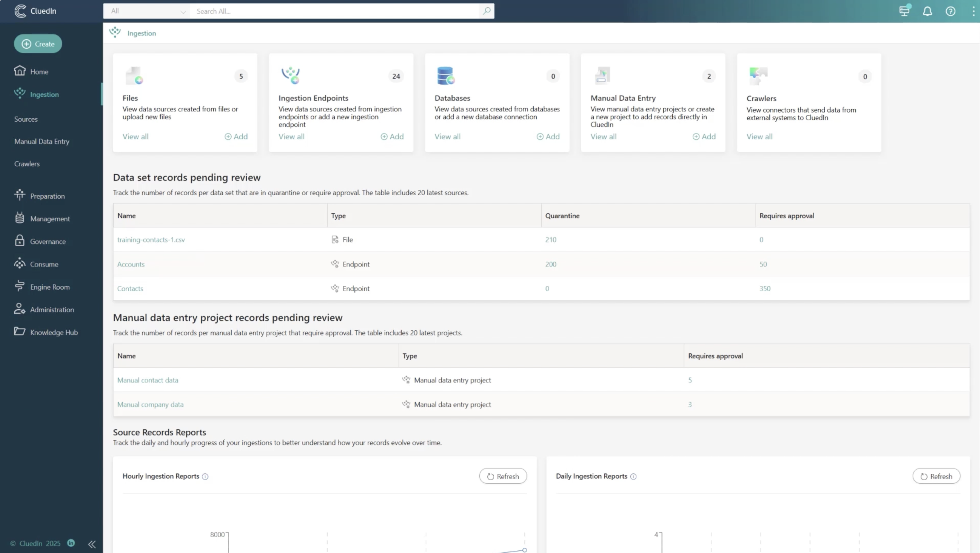The height and width of the screenshot is (553, 980).
Task: Click the Management sidebar icon
Action: point(20,218)
